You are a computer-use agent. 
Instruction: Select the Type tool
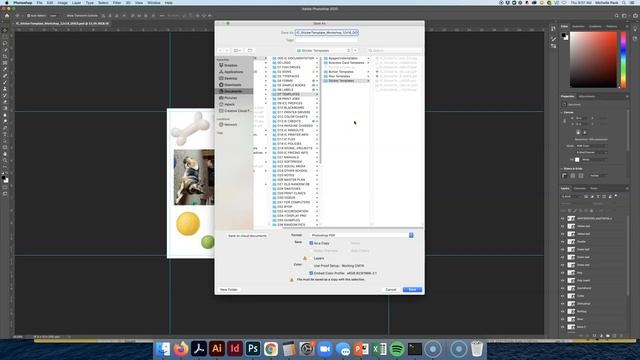pos(5,134)
